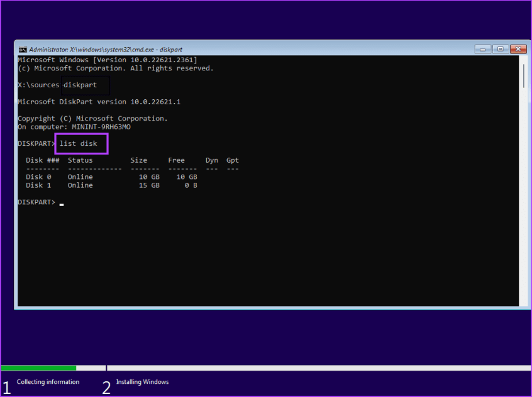Click the cmd.exe icon in title bar
The height and width of the screenshot is (397, 532).
23,50
